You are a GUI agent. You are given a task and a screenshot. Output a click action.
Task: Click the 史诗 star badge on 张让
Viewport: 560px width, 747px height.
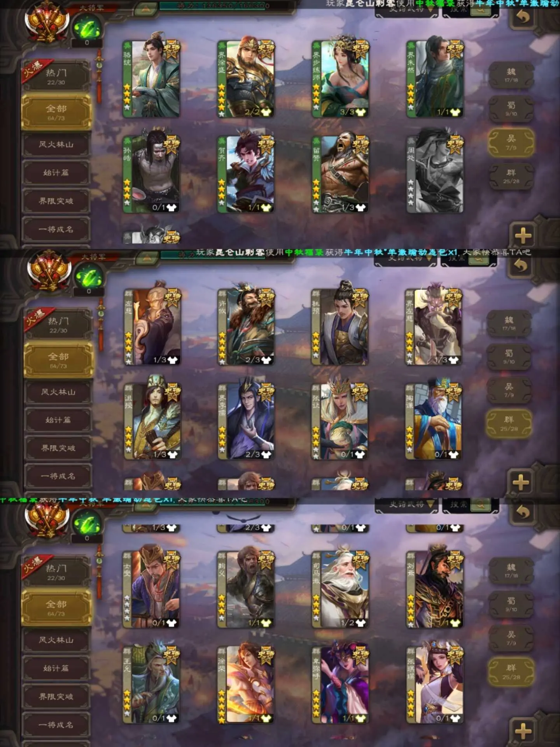coord(359,392)
